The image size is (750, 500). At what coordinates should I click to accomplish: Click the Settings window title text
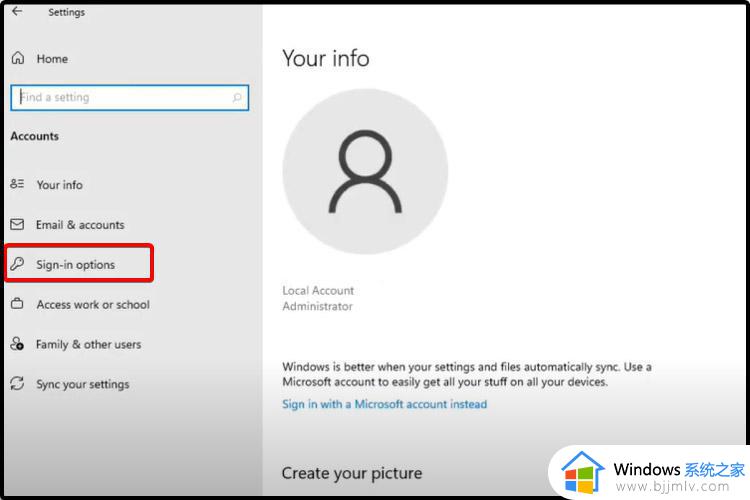point(66,12)
